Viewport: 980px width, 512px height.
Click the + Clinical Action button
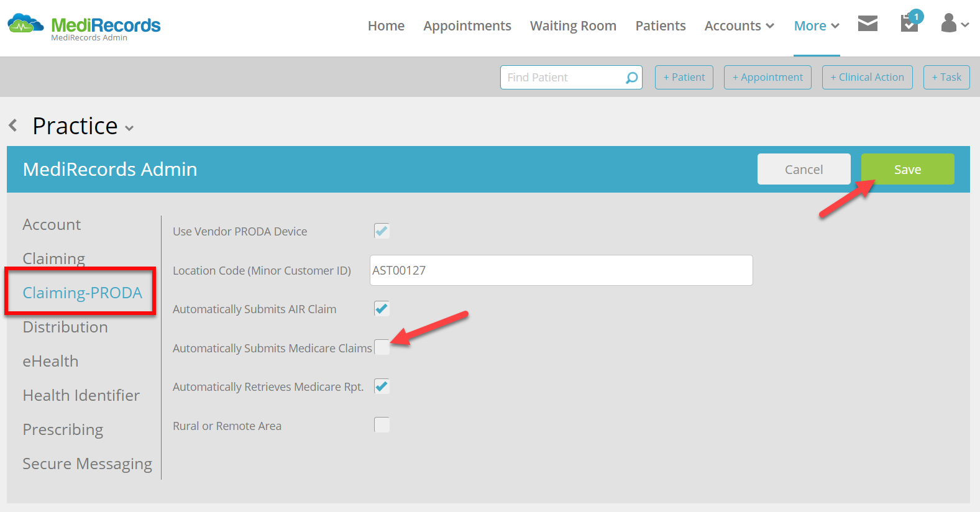point(867,78)
